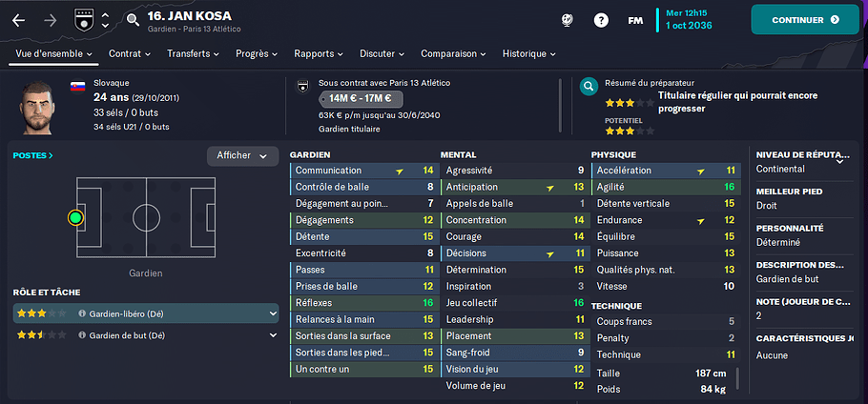868x404 pixels.
Task: Open the Historique tab menu
Action: coord(528,53)
